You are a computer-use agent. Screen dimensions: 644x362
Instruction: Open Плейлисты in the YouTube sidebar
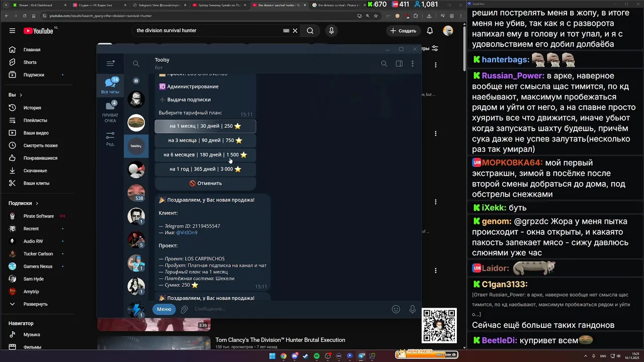tap(35, 120)
